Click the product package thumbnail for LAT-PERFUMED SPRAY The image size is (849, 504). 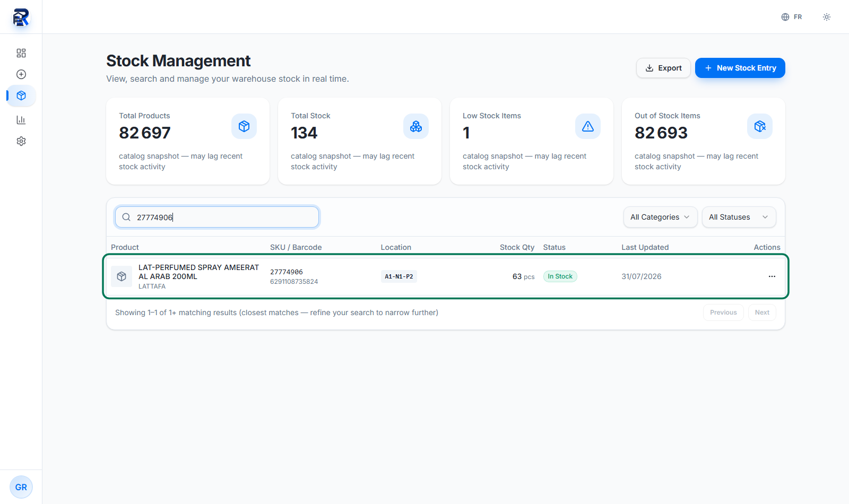coord(122,276)
